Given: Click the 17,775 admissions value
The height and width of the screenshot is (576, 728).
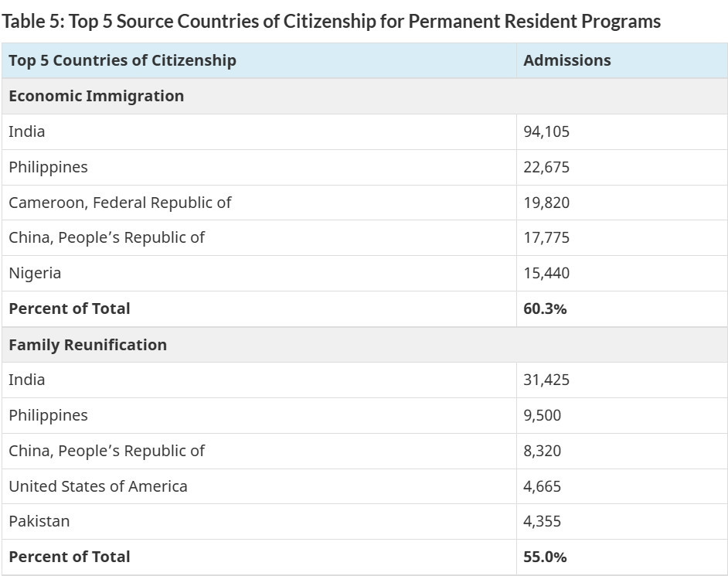Looking at the screenshot, I should coord(546,238).
